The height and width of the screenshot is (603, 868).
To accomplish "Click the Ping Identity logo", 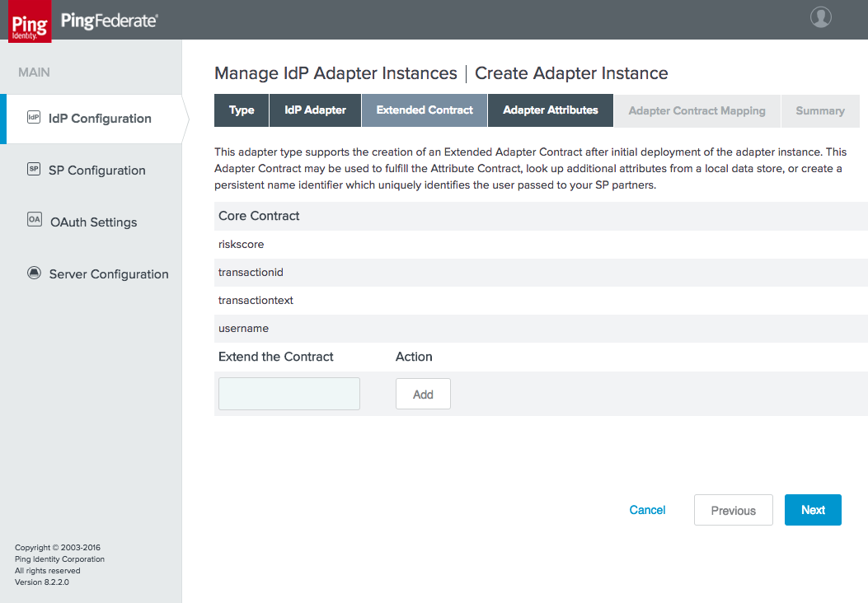I will coord(30,21).
